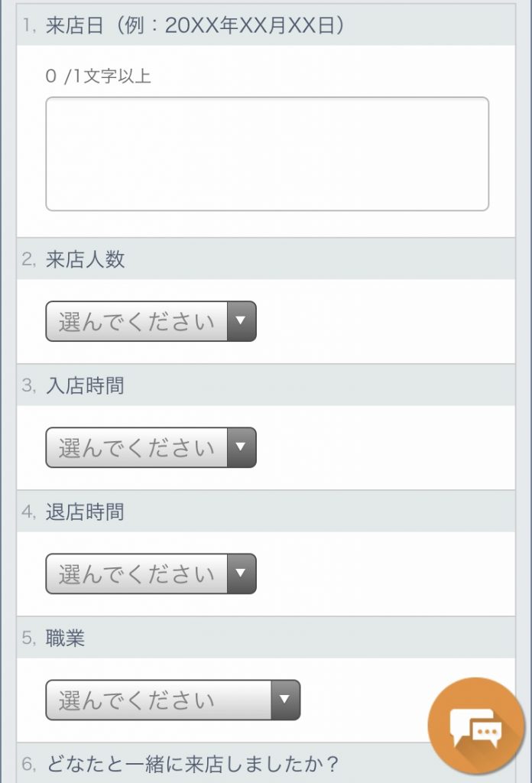532x783 pixels.
Task: Open the orange chat support bubble
Action: pyautogui.click(x=475, y=723)
